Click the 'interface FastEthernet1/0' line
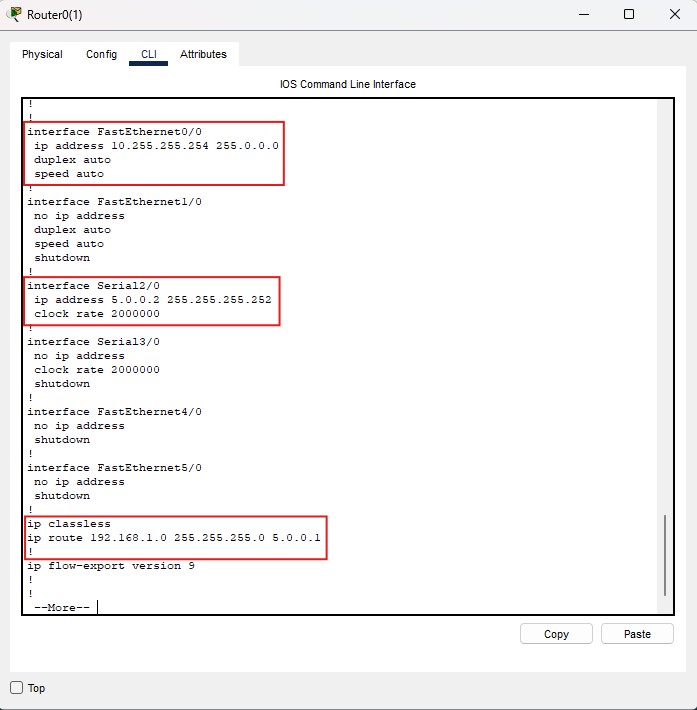 tap(115, 201)
